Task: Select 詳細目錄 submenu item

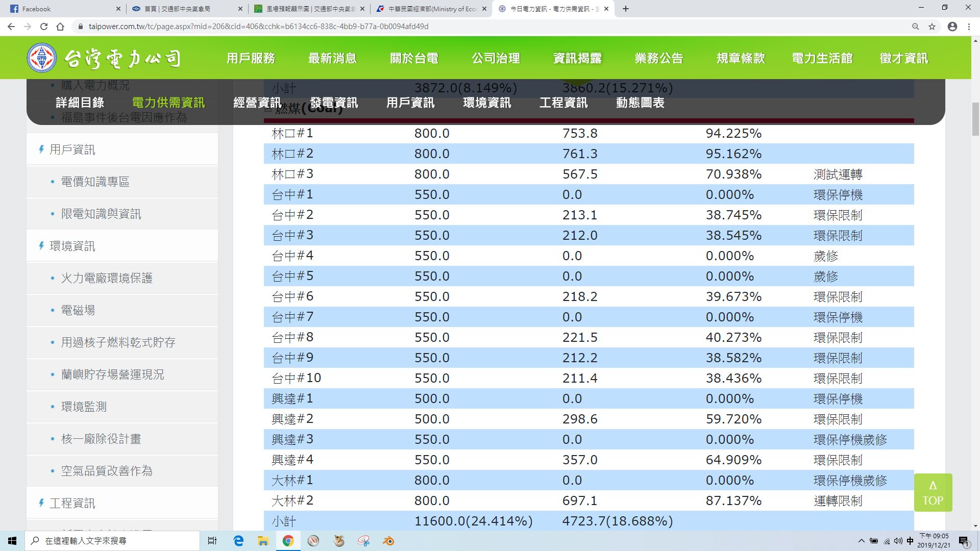Action: pos(80,103)
